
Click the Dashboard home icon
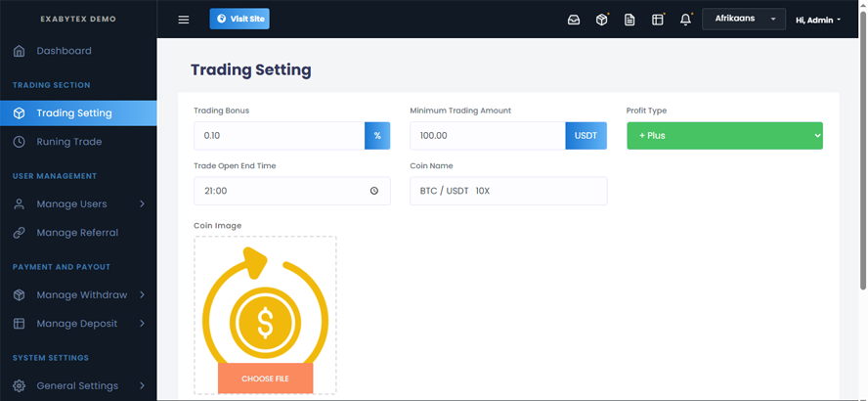[x=19, y=51]
